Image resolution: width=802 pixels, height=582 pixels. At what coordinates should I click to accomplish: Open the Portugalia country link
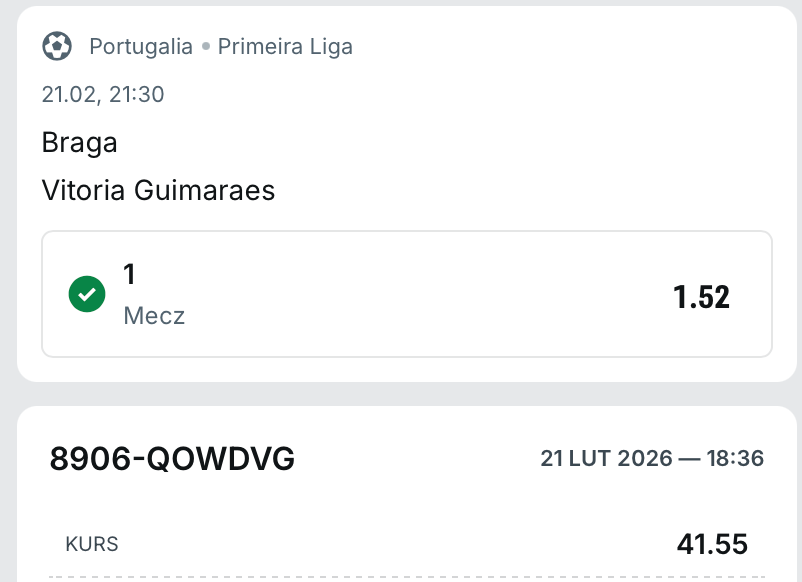pos(141,47)
